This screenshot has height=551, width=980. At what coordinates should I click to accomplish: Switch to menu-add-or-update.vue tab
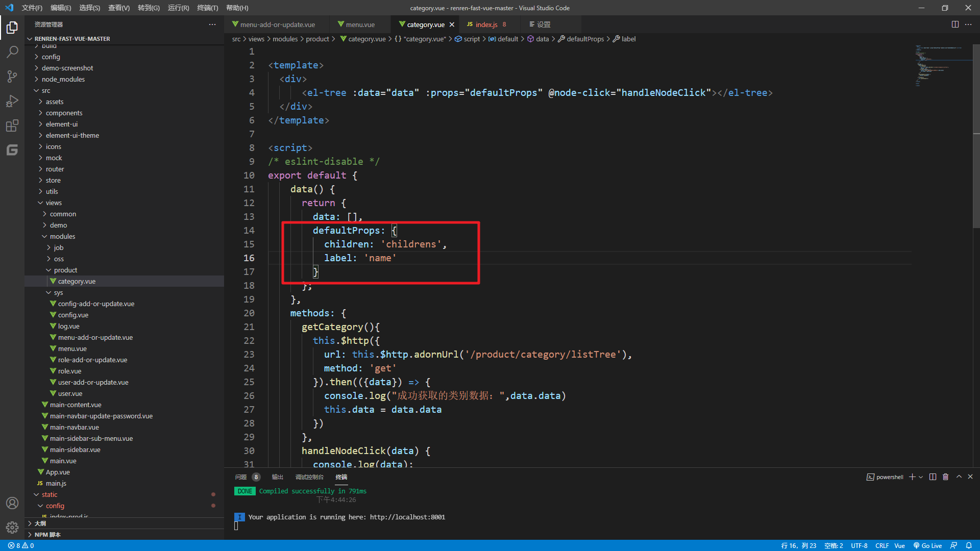pyautogui.click(x=277, y=24)
